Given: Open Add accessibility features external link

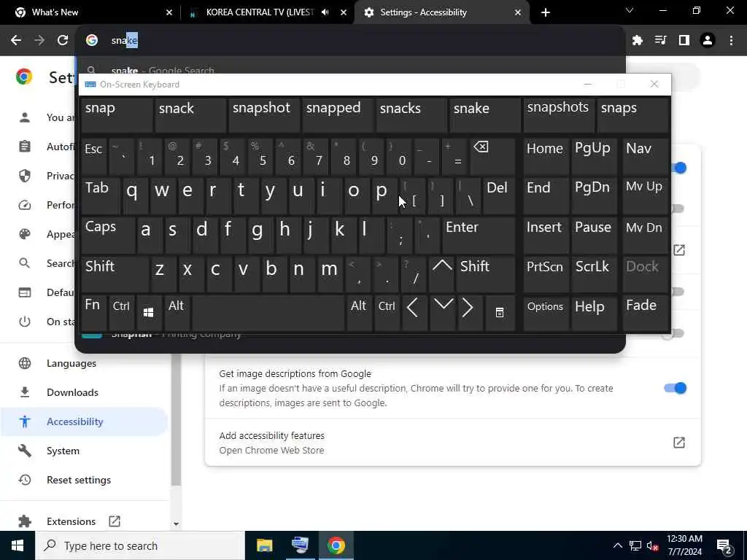Looking at the screenshot, I should (x=679, y=443).
